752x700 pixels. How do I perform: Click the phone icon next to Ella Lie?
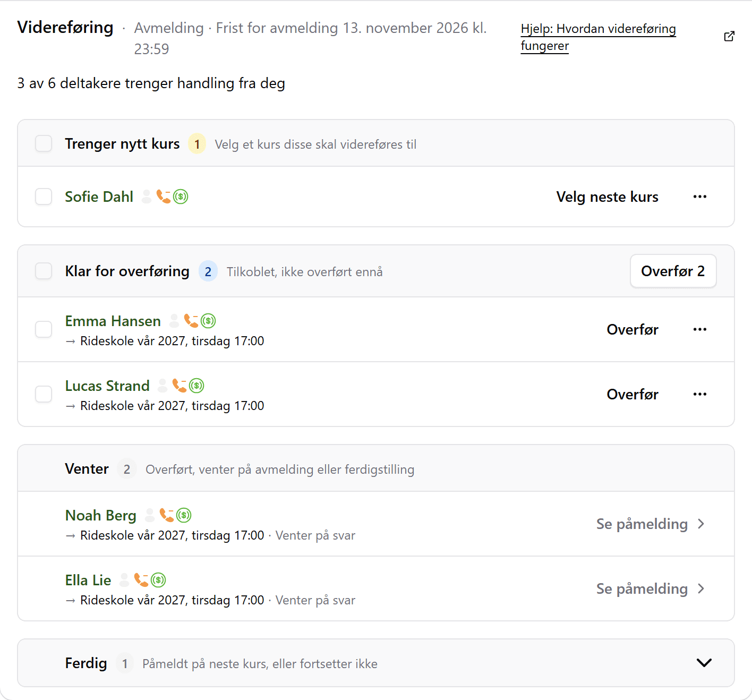point(141,580)
